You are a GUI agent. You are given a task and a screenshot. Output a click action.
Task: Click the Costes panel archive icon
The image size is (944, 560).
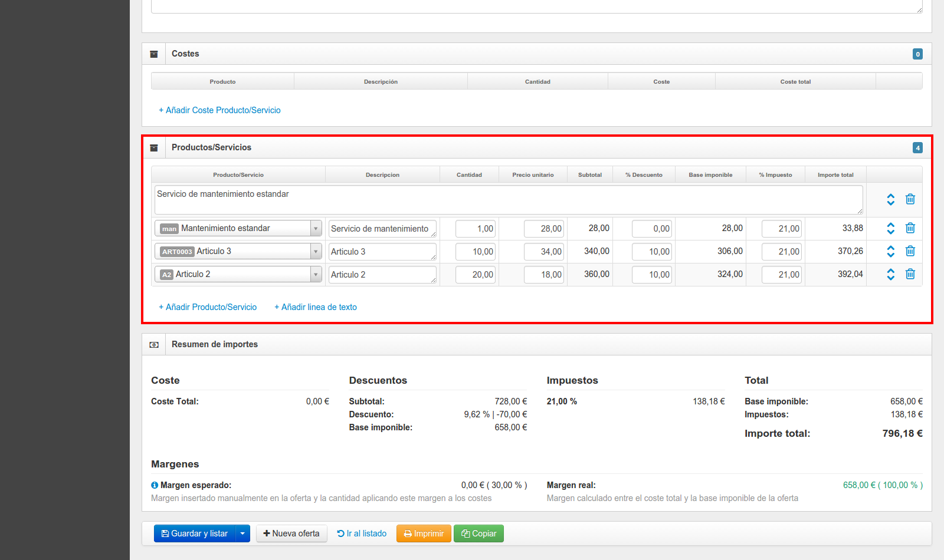(x=154, y=54)
